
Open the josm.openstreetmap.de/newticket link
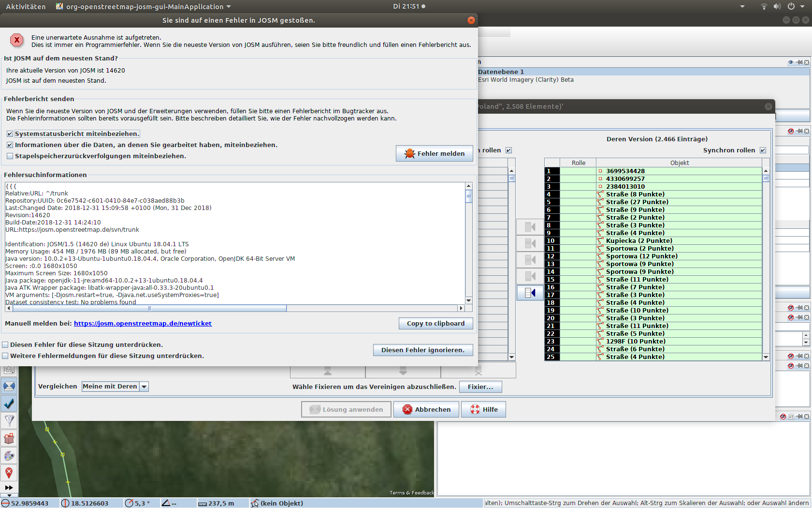coord(143,324)
